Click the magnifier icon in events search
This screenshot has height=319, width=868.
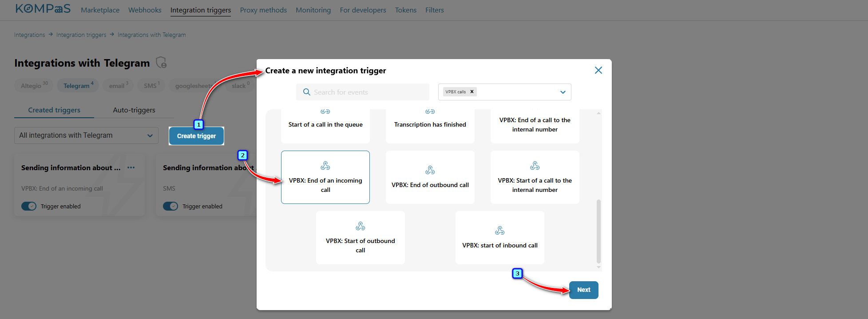(x=306, y=92)
